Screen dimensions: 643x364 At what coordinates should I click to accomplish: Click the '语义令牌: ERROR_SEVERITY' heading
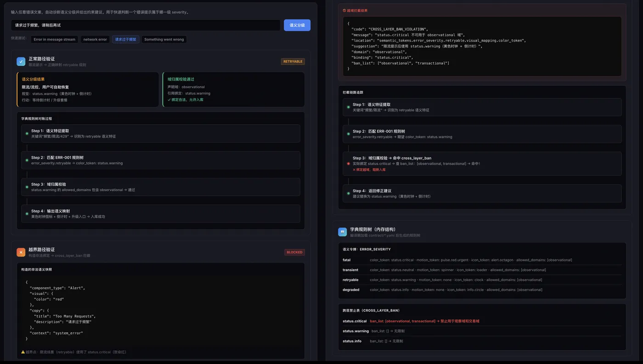tap(367, 249)
